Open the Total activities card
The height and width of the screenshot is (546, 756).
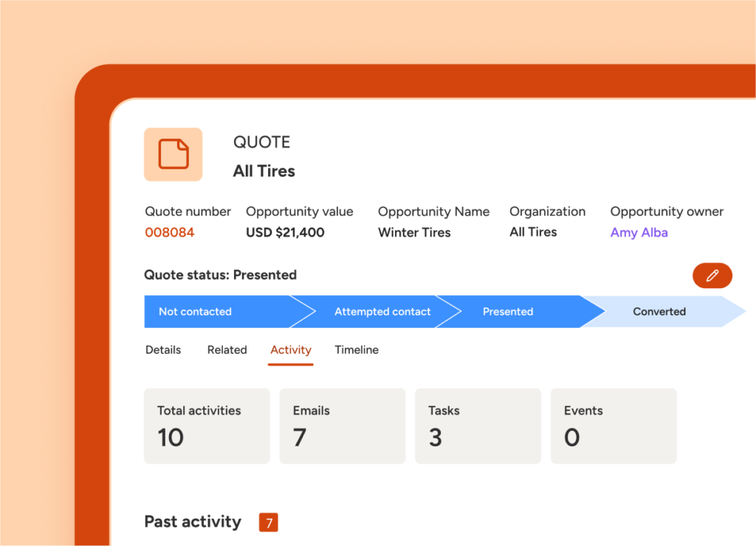tap(207, 426)
